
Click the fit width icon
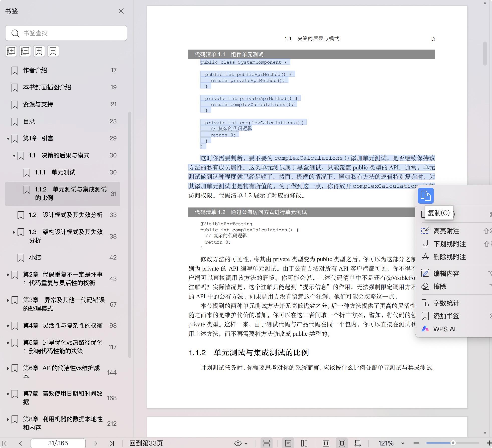(358, 443)
